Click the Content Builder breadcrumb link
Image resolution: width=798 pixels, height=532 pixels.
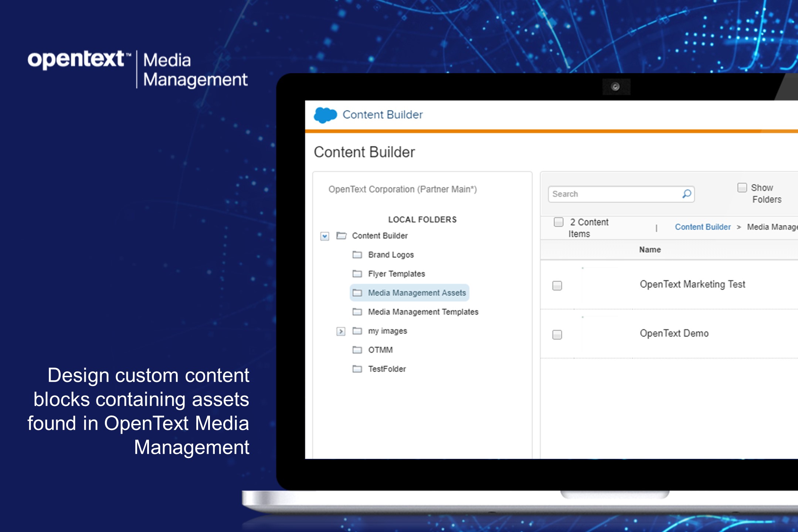coord(702,227)
